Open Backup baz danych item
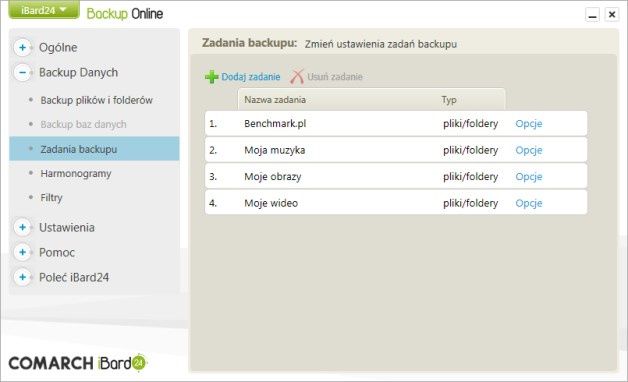 [x=83, y=125]
